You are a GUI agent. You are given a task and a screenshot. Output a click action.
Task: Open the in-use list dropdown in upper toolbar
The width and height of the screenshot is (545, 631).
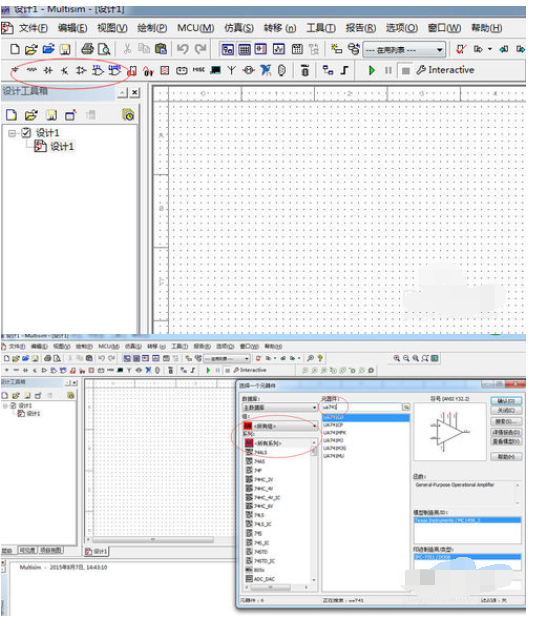coord(404,50)
